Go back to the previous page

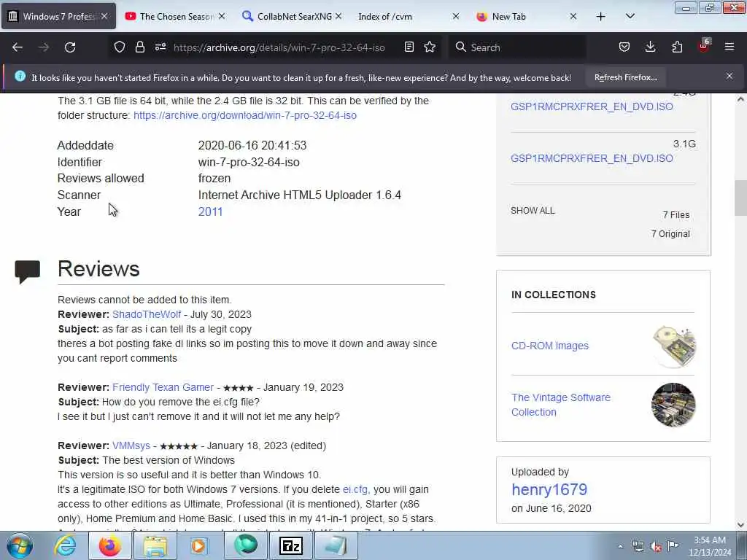pyautogui.click(x=18, y=47)
